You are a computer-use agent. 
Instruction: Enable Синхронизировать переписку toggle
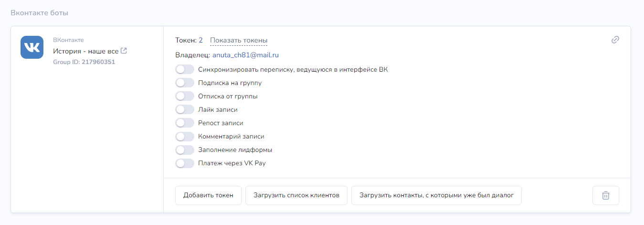point(185,69)
